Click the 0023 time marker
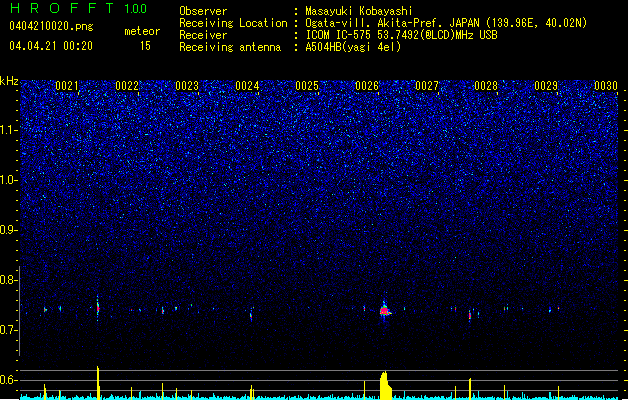629x400 pixels. click(x=187, y=86)
